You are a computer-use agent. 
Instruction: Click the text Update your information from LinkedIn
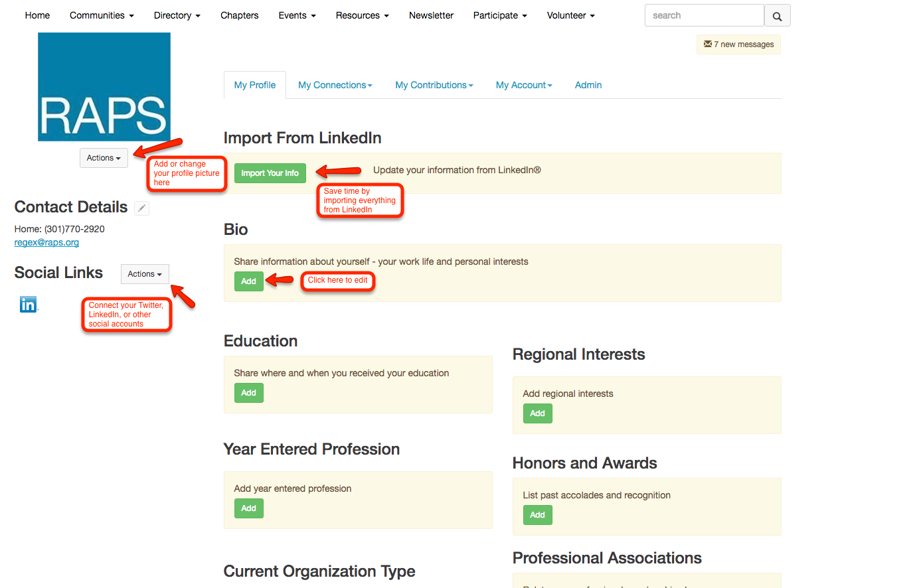click(x=457, y=170)
